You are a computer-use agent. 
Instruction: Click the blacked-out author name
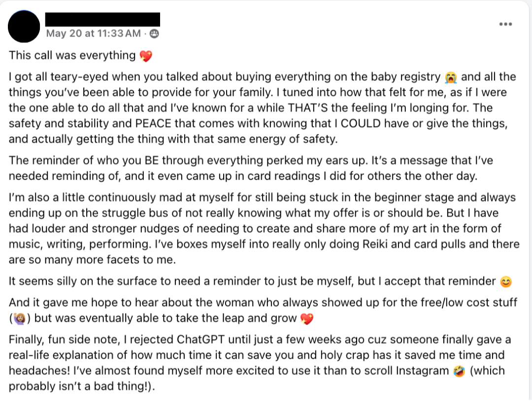[102, 19]
